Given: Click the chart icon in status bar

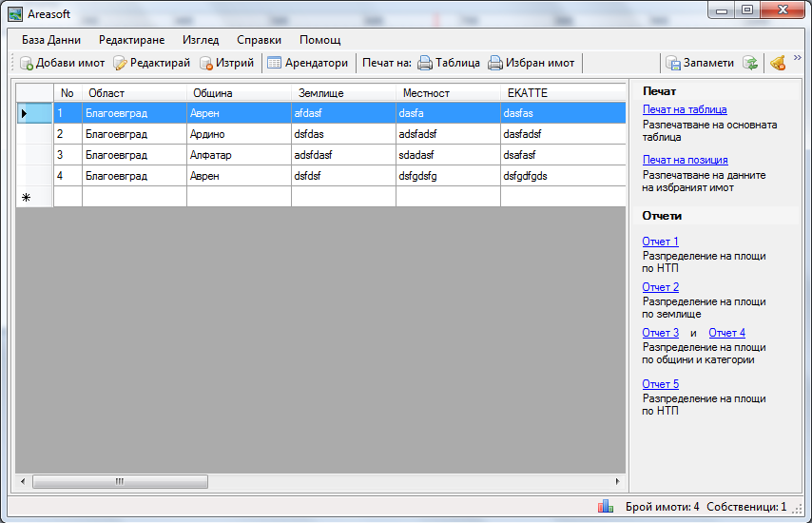Looking at the screenshot, I should [605, 507].
